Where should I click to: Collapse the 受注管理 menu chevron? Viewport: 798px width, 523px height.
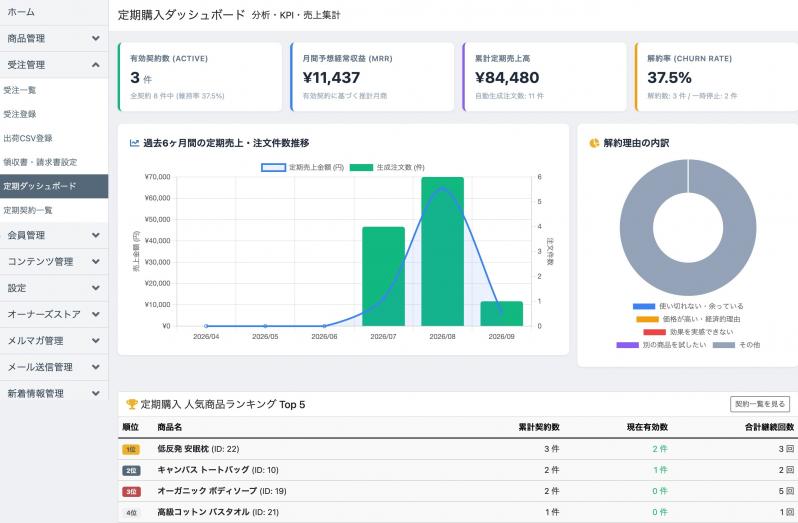pyautogui.click(x=96, y=65)
